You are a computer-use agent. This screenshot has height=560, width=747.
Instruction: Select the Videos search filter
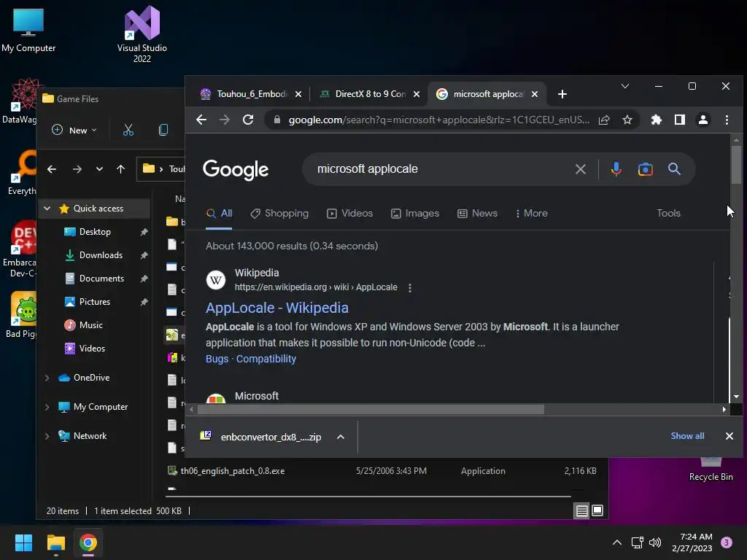349,214
